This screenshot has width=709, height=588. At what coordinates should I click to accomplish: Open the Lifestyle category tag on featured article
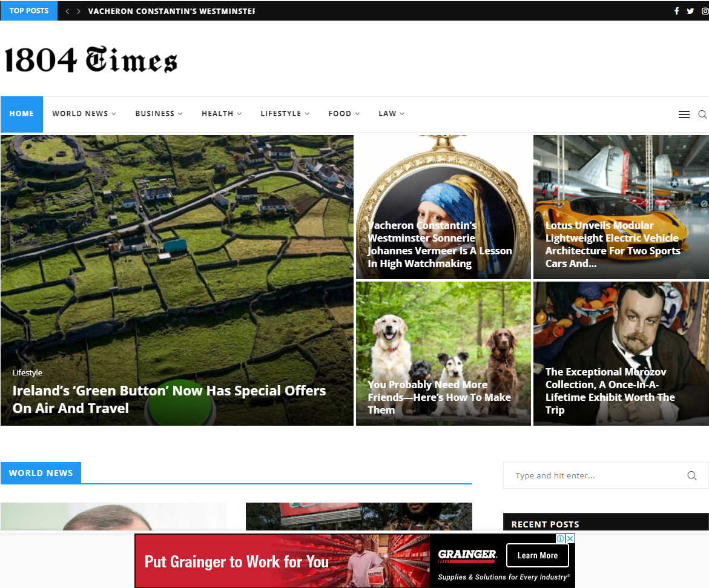pyautogui.click(x=27, y=372)
